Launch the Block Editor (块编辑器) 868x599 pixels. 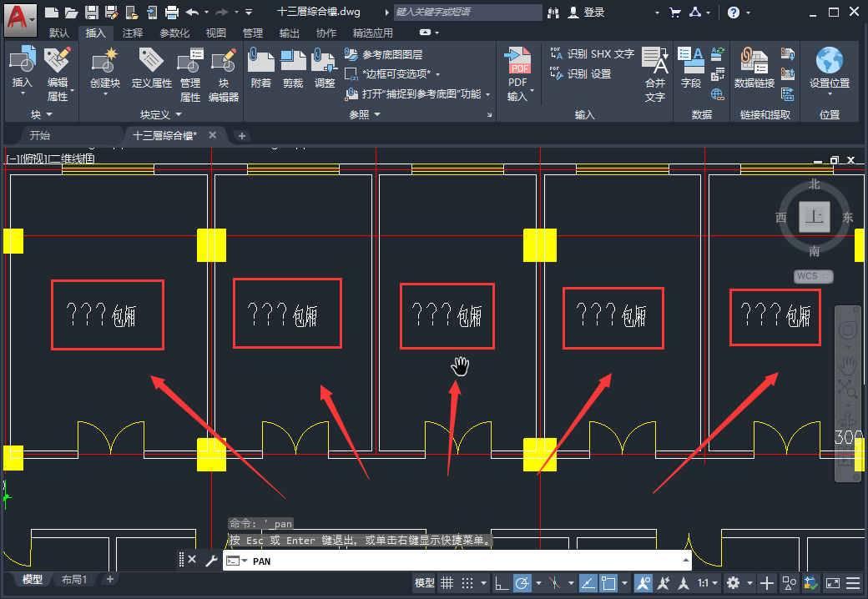[224, 74]
